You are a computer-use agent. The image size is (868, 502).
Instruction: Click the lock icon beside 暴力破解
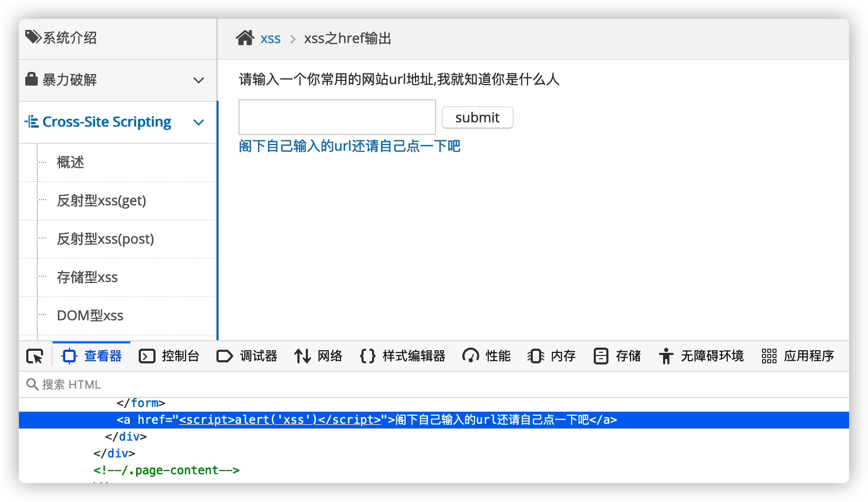tap(32, 79)
